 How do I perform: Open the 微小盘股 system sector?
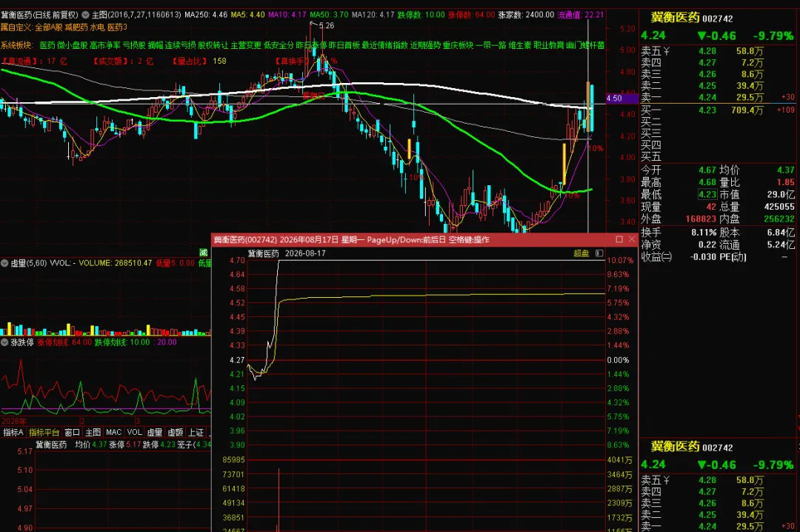(x=72, y=45)
